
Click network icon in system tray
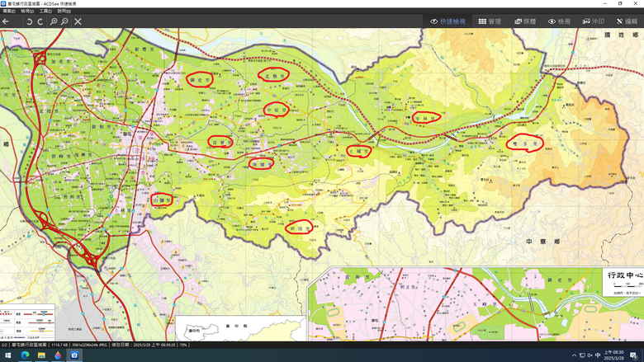tap(582, 355)
